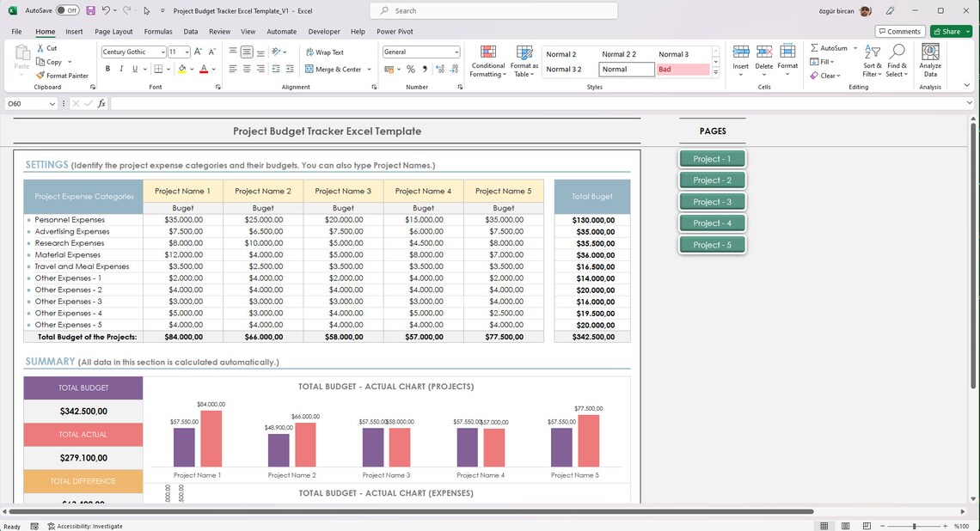
Task: Go to the Project - 3 page button
Action: [x=713, y=202]
